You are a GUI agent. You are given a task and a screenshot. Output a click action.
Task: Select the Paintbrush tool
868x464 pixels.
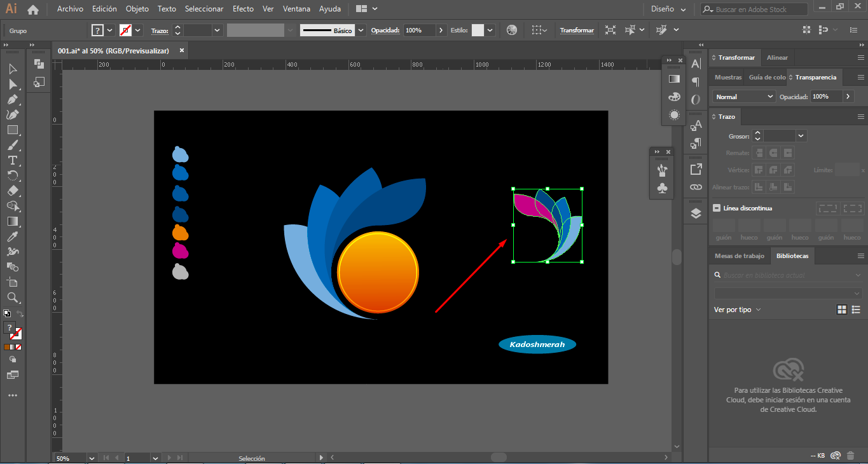point(13,145)
